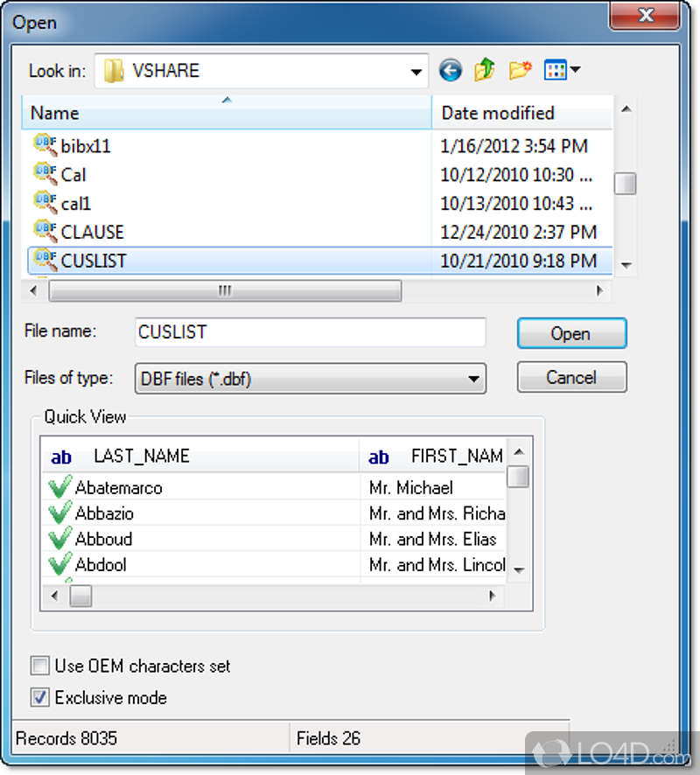700x775 pixels.
Task: Click the FIRST_NAM column type icon
Action: click(379, 457)
